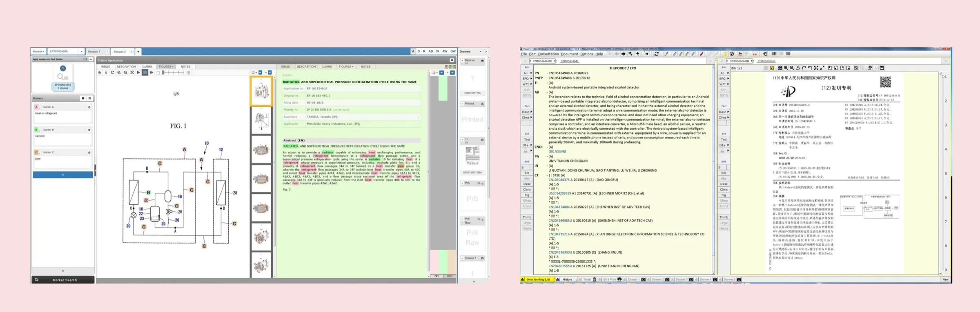The width and height of the screenshot is (980, 312).
Task: Save the document with the floppy icon
Action: (x=882, y=68)
